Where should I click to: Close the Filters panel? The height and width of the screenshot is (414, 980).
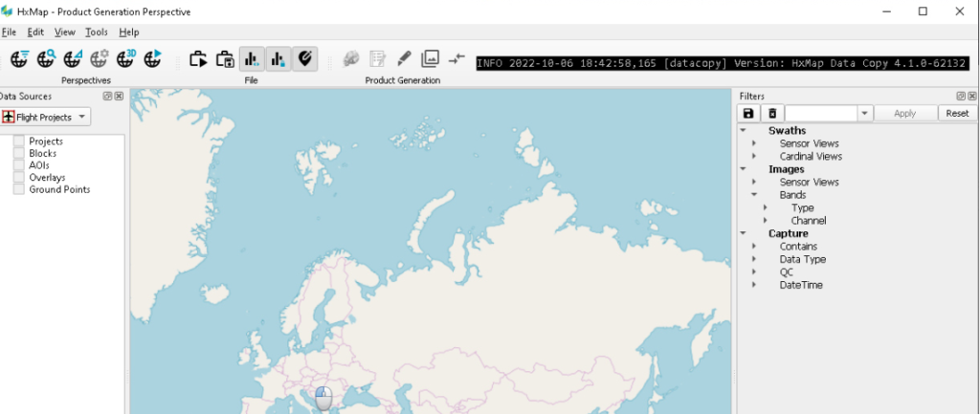971,97
